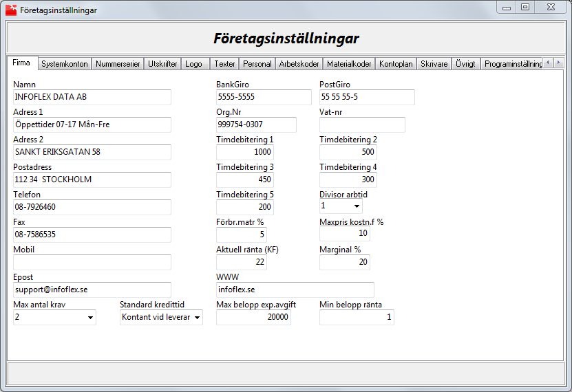The image size is (572, 392).
Task: Click the Maxpris kostn.f % field
Action: pos(345,234)
